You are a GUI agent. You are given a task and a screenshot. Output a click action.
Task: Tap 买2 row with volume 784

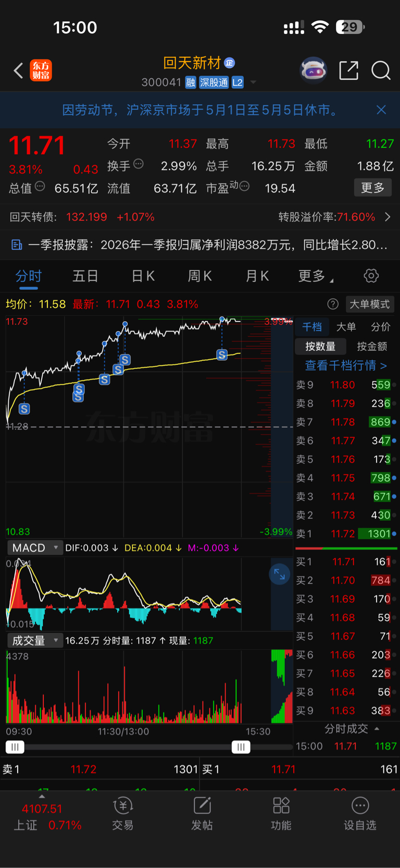[346, 580]
